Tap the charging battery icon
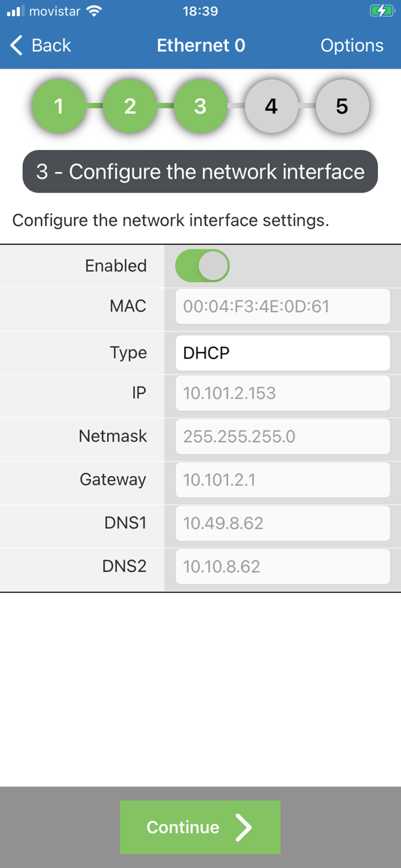The height and width of the screenshot is (868, 401). (382, 10)
